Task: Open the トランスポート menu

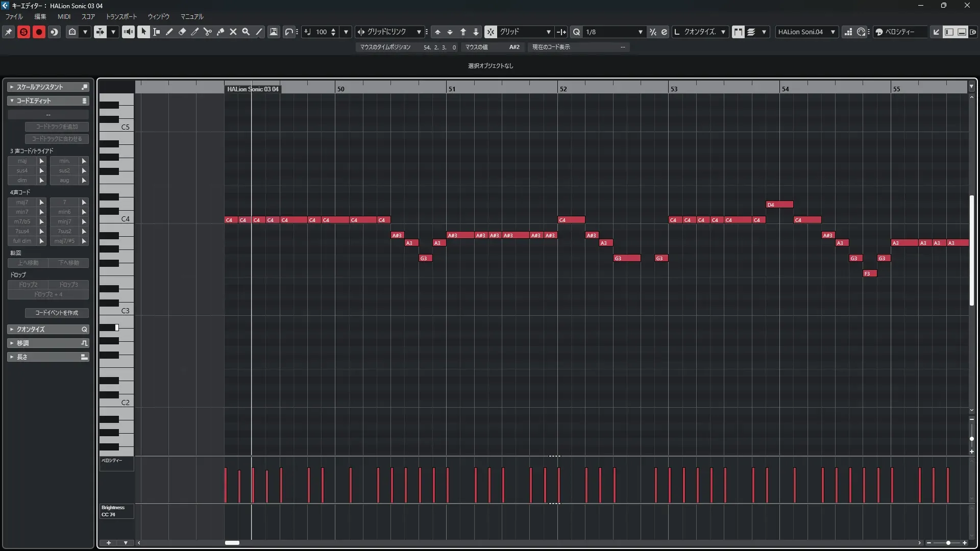Action: click(121, 16)
